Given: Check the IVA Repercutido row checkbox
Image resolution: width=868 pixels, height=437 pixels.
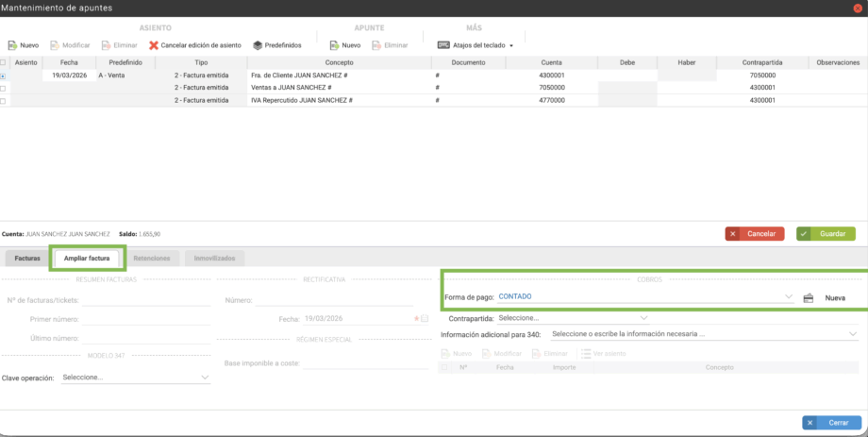Looking at the screenshot, I should [5, 99].
